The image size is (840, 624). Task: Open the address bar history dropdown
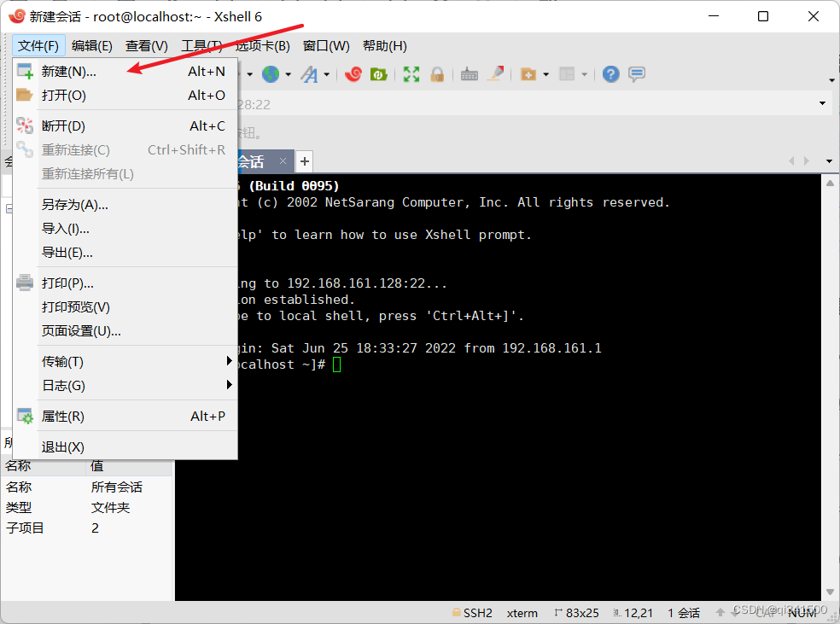(x=822, y=103)
